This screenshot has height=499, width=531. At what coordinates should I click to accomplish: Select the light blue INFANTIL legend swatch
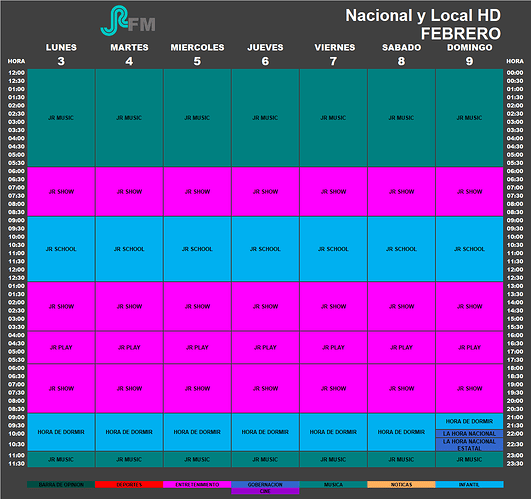tap(469, 484)
